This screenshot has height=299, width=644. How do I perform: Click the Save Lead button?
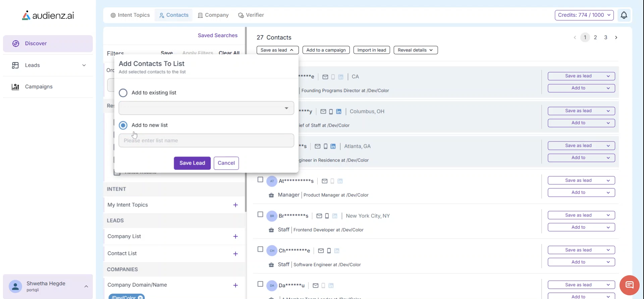(192, 163)
